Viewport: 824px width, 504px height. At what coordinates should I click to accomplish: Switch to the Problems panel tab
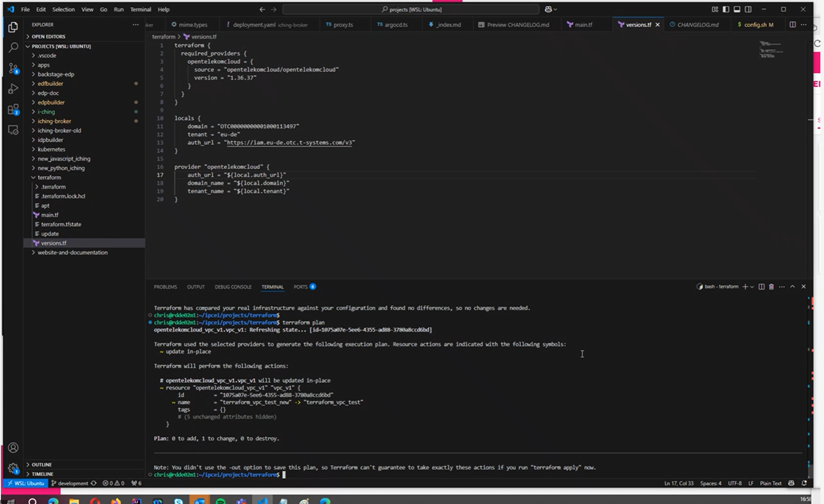[x=165, y=287]
